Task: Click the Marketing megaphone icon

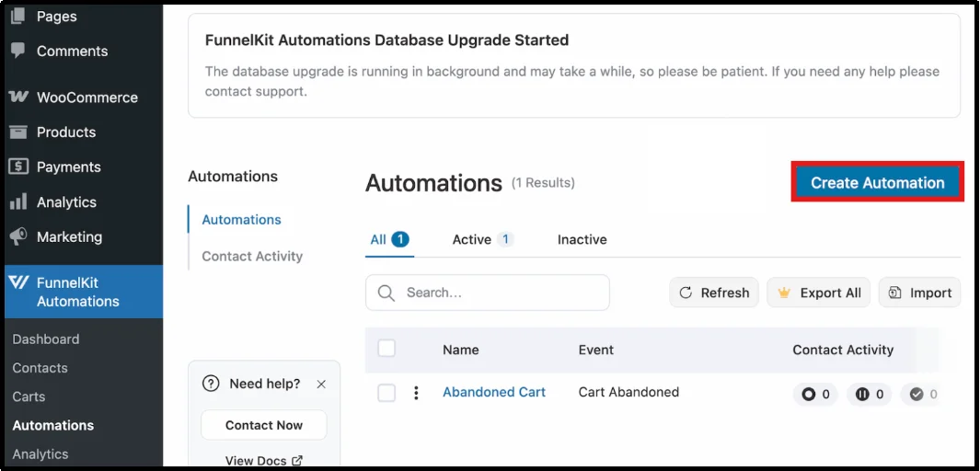Action: 18,236
